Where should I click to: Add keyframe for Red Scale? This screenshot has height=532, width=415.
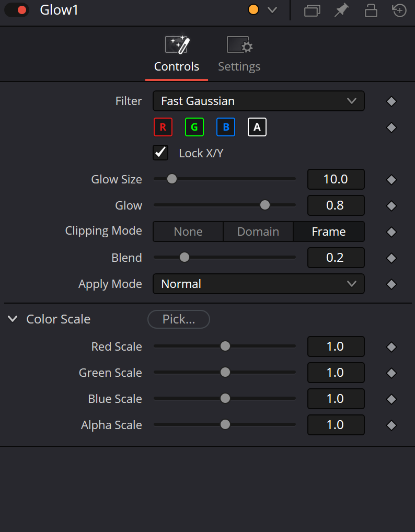391,347
